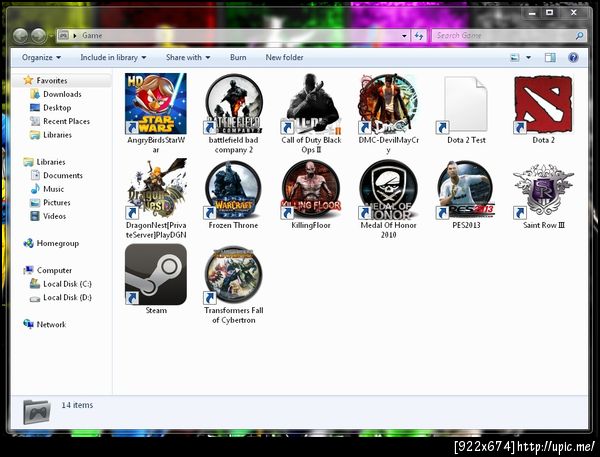Select the DragonNest private server icon
600x457 pixels.
pyautogui.click(x=156, y=189)
